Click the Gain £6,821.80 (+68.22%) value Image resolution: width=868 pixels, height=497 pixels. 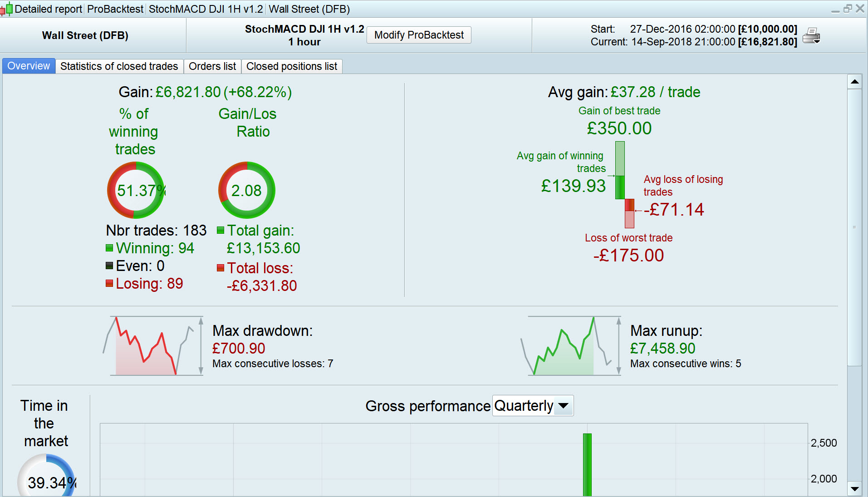[223, 92]
